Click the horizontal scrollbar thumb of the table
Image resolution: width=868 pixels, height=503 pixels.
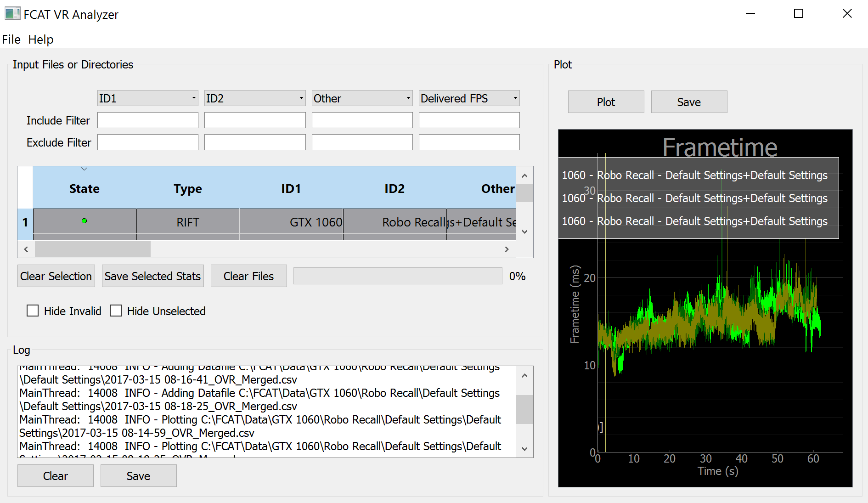[x=93, y=249]
